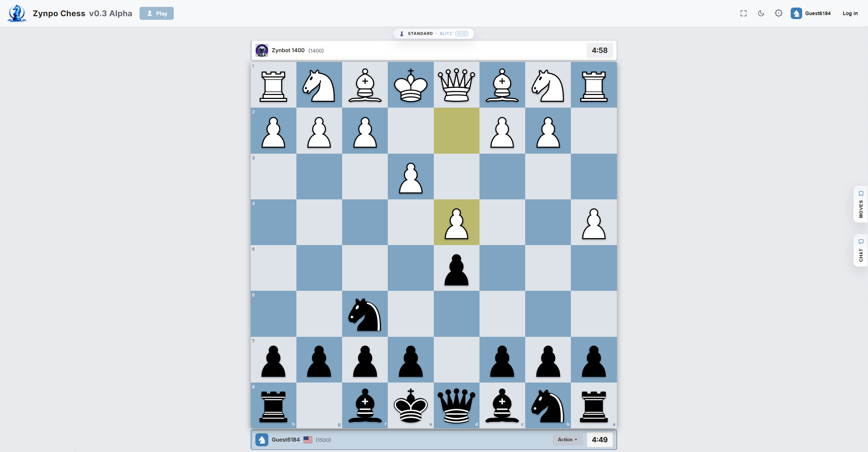Open the Moves side panel tab
This screenshot has width=868, height=452.
tap(860, 204)
